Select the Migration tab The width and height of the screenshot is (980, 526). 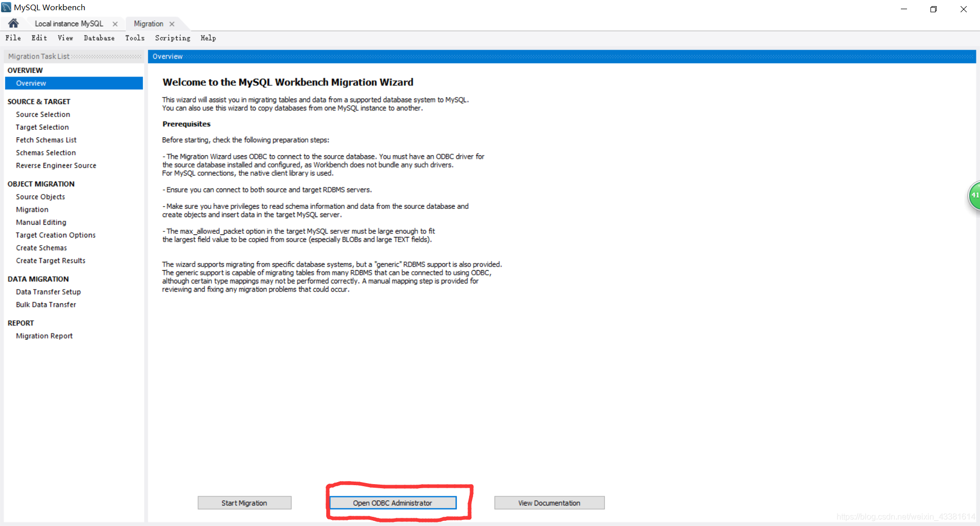coord(149,24)
